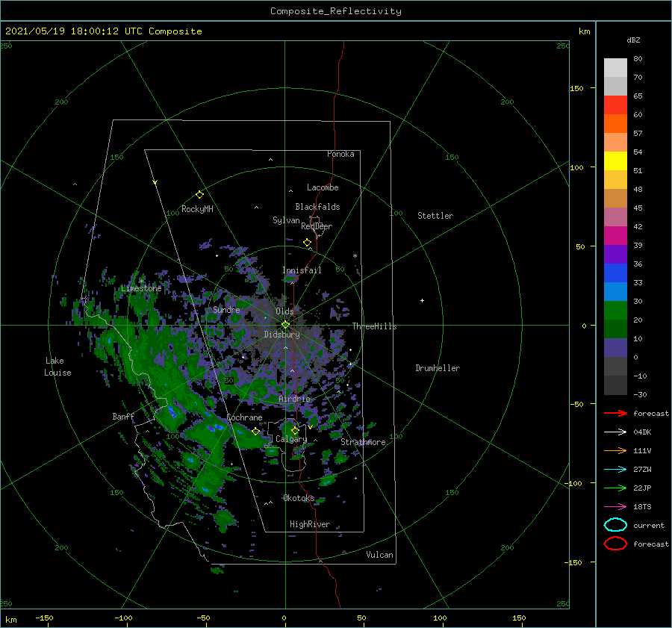Viewport: 672px width, 628px height.
Task: Click white plus marker north of Drumheller
Action: pos(422,300)
